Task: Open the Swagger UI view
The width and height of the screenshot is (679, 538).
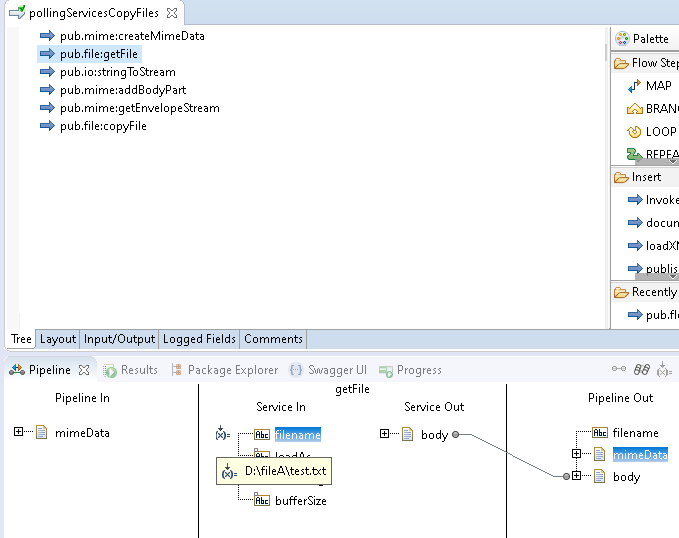Action: click(328, 370)
